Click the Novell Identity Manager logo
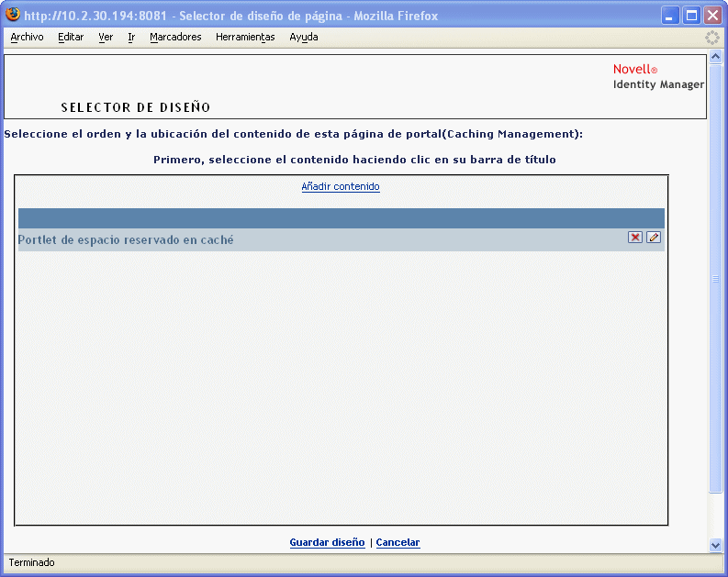The width and height of the screenshot is (728, 577). tap(658, 76)
